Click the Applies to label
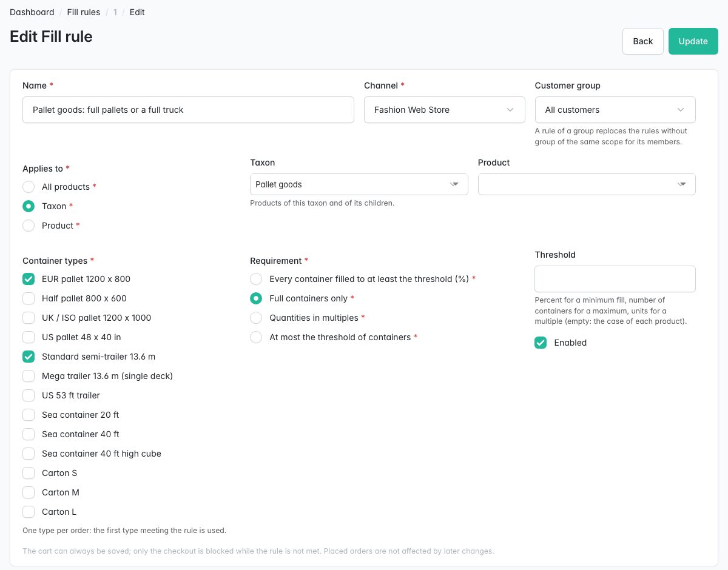 [x=46, y=169]
